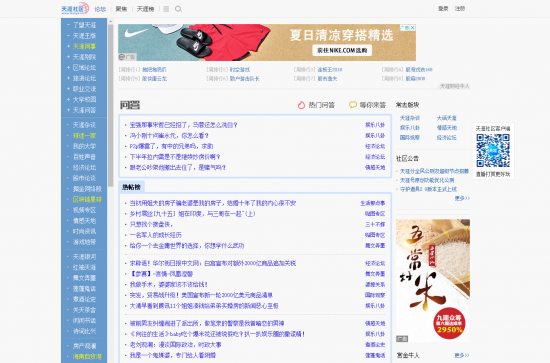Expand the 旅游论坛 sidebar section
Viewport: 550px width, 363px height.
click(x=68, y=78)
